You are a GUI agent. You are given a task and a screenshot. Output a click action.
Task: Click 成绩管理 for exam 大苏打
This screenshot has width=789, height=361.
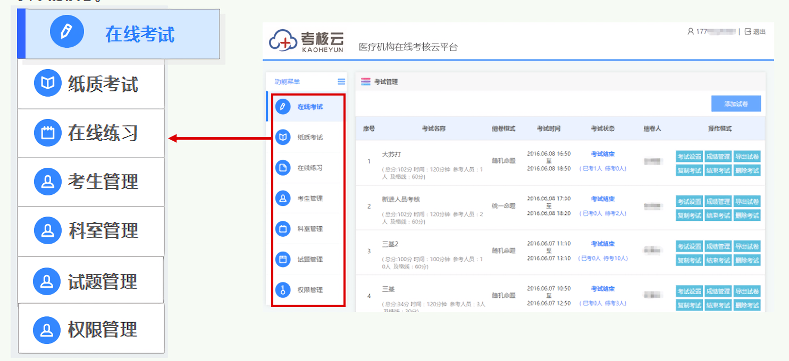coord(718,156)
